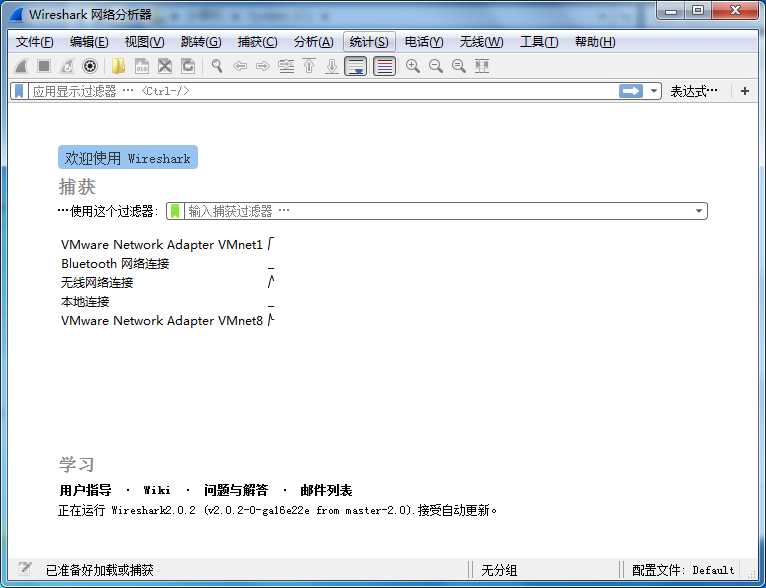Viewport: 766px width, 588px height.
Task: Open the capture filter dropdown arrow
Action: pyautogui.click(x=699, y=211)
